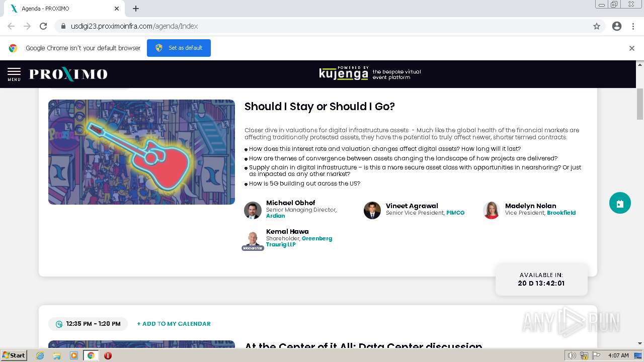Open File Explorer folder in taskbar
This screenshot has height=362, width=644.
click(57, 355)
